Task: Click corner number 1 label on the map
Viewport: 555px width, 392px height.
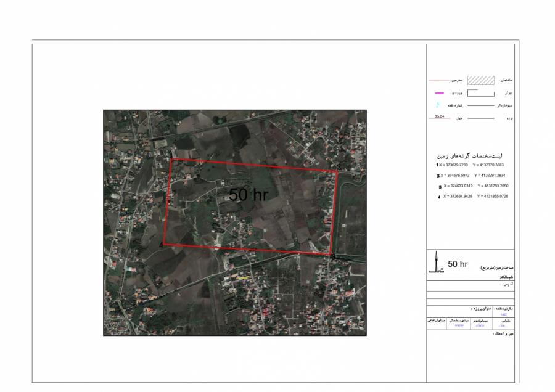Action: 171,155
